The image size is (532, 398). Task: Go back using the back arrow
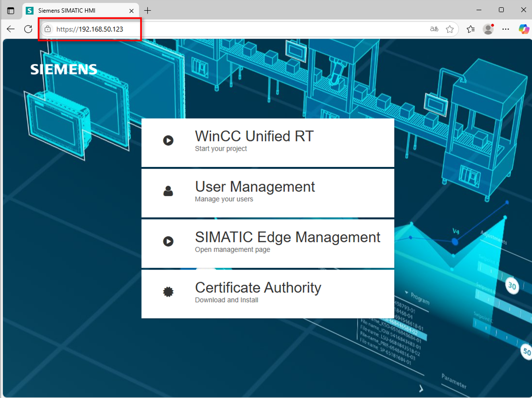pos(11,29)
